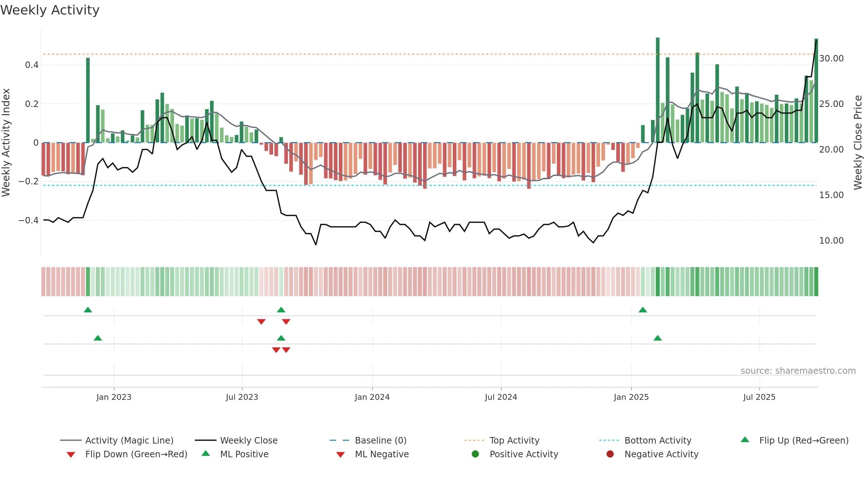Toggle the Flip Up (Red→Green) legend entry
Image resolution: width=868 pixels, height=488 pixels.
tap(795, 440)
